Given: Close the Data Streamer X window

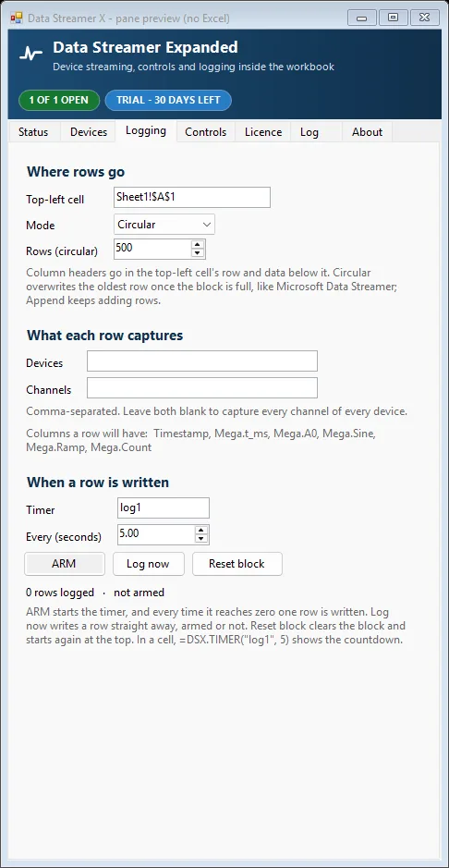Looking at the screenshot, I should tap(425, 18).
